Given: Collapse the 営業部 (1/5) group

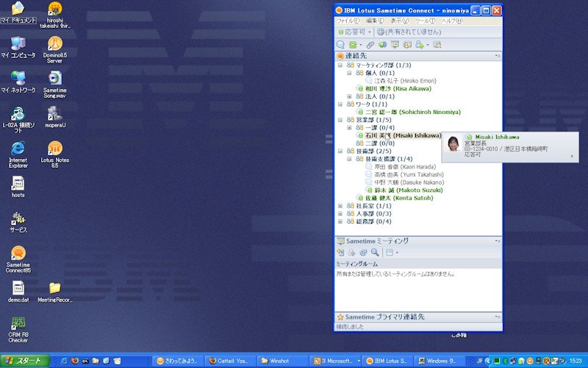Looking at the screenshot, I should pyautogui.click(x=340, y=120).
